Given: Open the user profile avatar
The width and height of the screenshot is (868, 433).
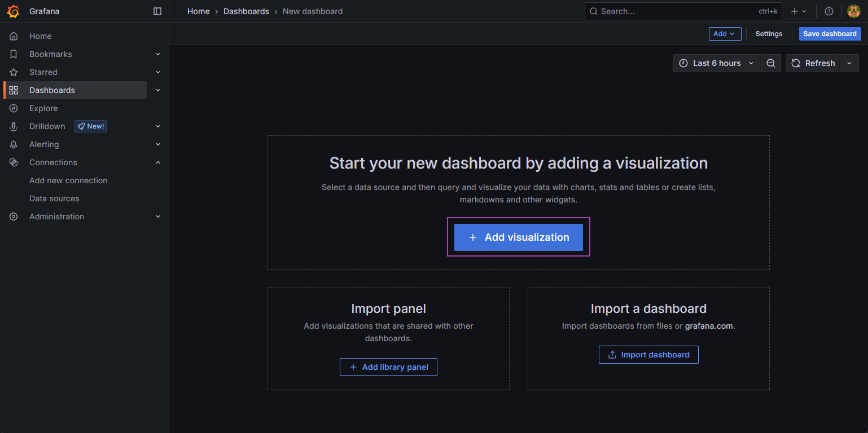Looking at the screenshot, I should [853, 11].
